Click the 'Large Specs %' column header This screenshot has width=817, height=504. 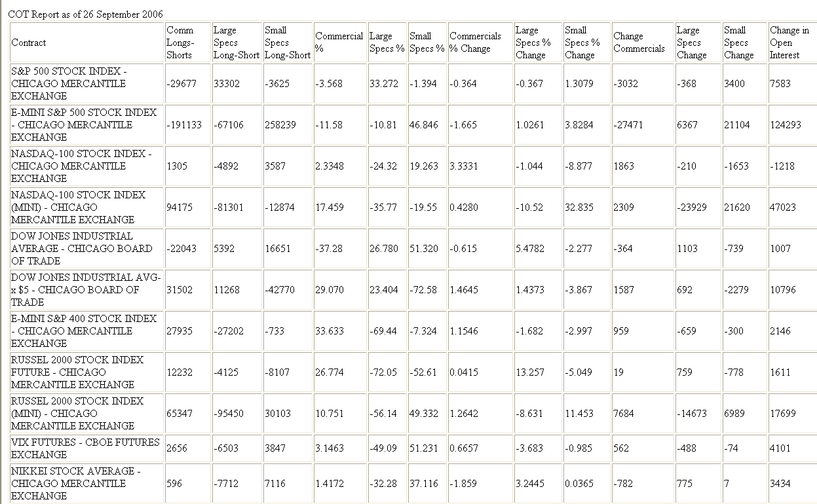coord(387,43)
